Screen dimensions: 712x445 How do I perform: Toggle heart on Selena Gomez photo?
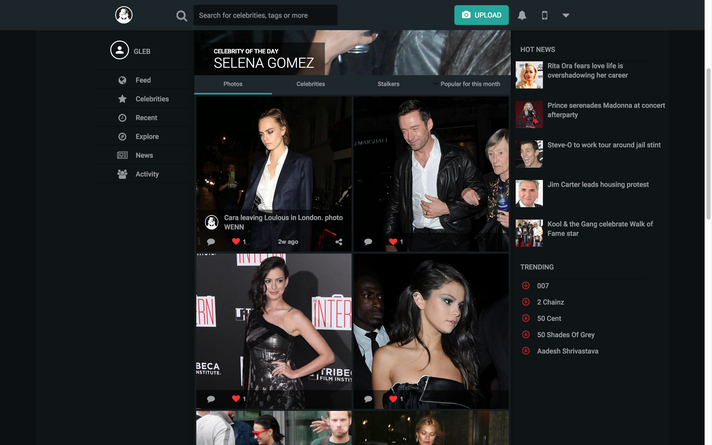(x=394, y=399)
